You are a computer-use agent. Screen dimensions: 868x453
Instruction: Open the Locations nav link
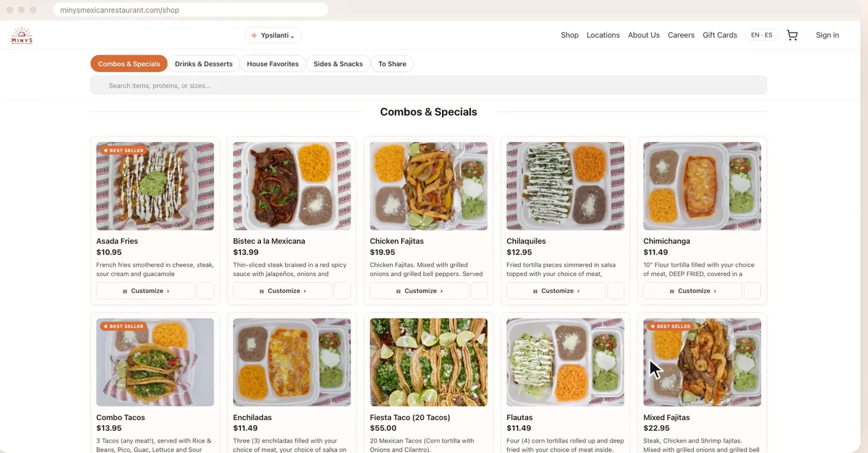tap(603, 35)
